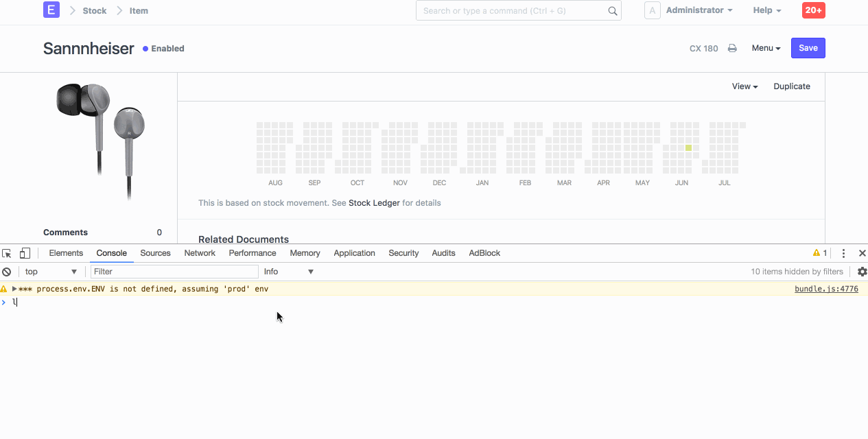Click the Save button

pyautogui.click(x=808, y=48)
